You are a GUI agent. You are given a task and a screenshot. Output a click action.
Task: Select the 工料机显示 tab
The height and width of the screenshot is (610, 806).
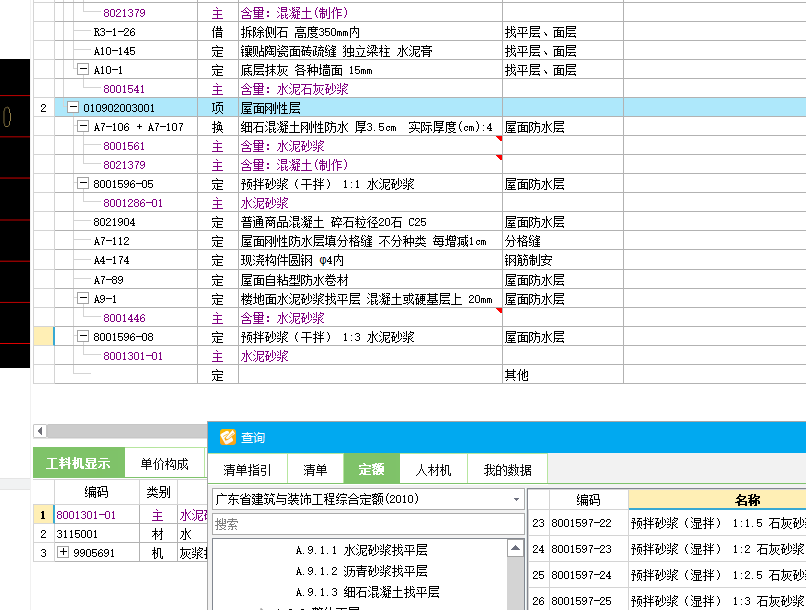tap(78, 463)
